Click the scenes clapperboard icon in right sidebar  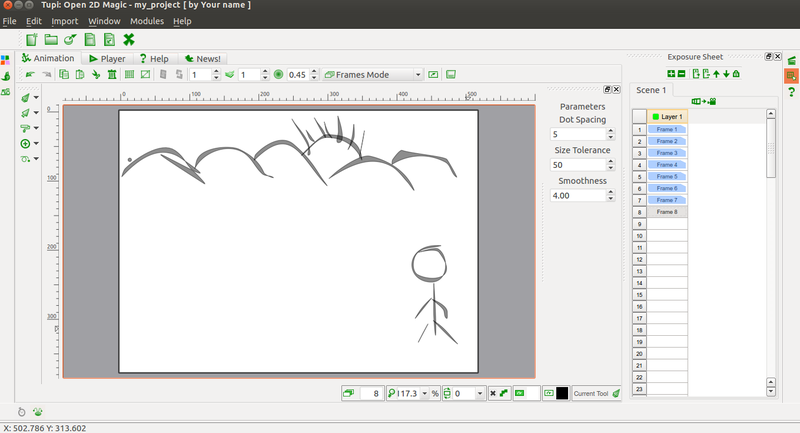click(x=792, y=60)
